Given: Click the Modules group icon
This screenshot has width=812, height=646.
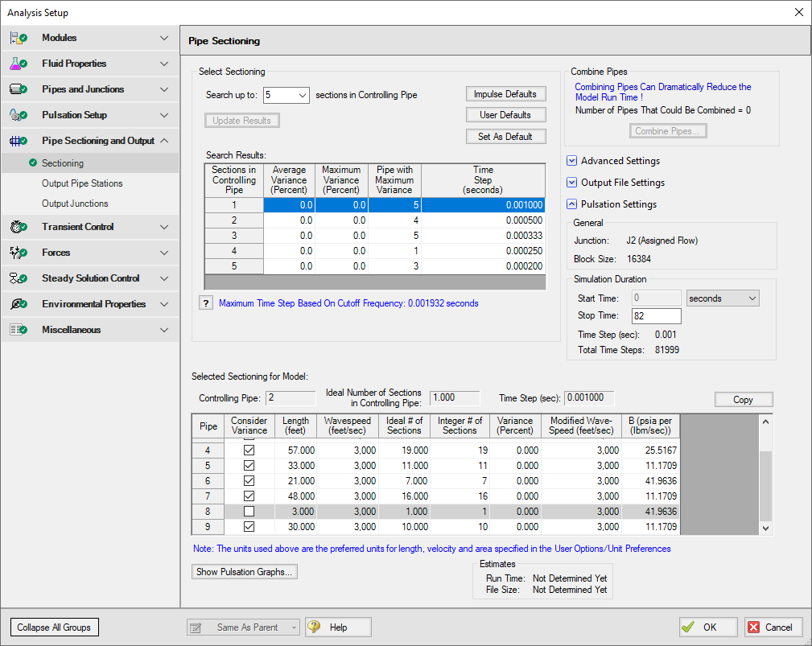Looking at the screenshot, I should click(x=19, y=38).
